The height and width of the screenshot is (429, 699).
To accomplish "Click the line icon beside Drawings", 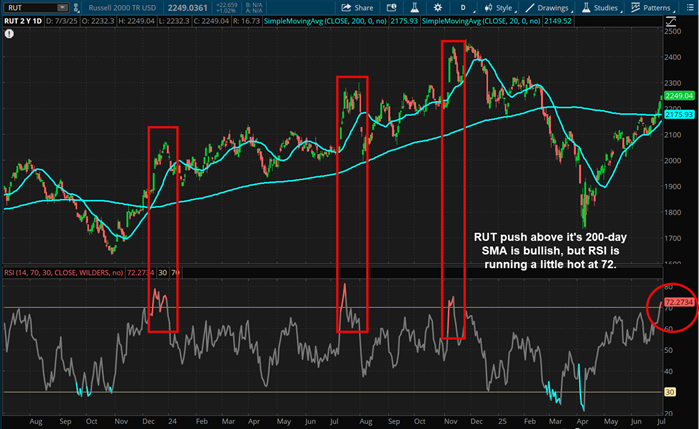I will coord(530,8).
